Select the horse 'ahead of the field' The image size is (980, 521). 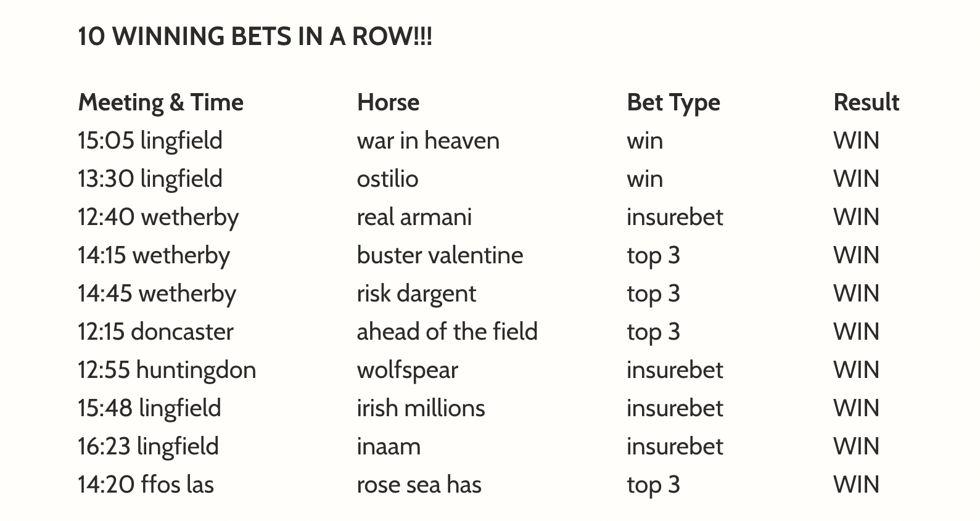click(x=447, y=332)
